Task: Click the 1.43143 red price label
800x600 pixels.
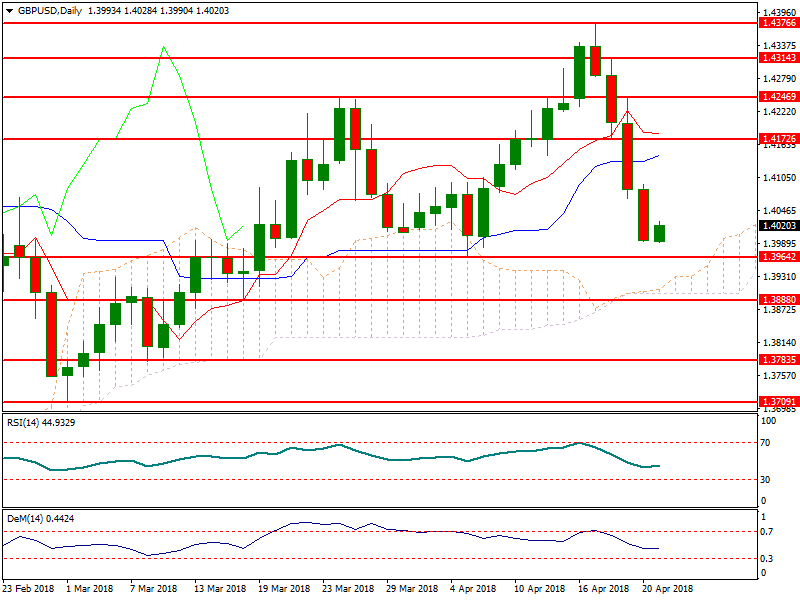Action: tap(778, 58)
